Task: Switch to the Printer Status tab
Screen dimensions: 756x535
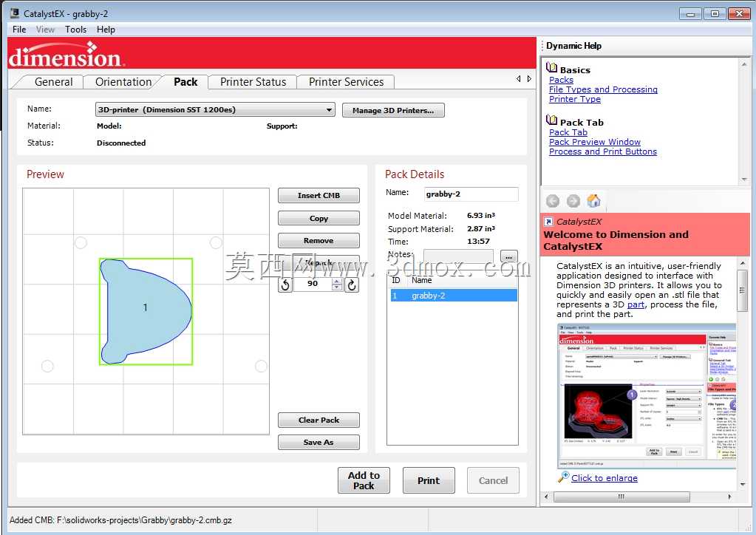Action: tap(253, 82)
